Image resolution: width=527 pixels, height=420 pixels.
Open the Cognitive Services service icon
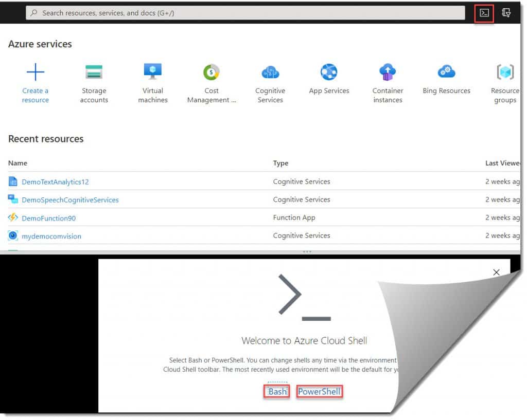270,72
